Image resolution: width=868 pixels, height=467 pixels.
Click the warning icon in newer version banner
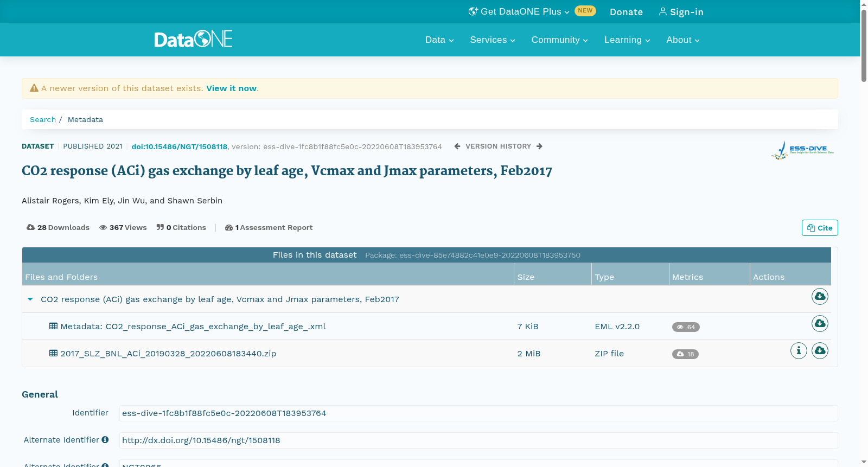(34, 88)
